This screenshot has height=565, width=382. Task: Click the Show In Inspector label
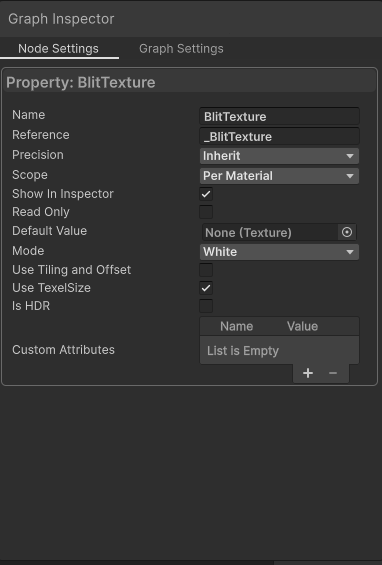point(63,194)
